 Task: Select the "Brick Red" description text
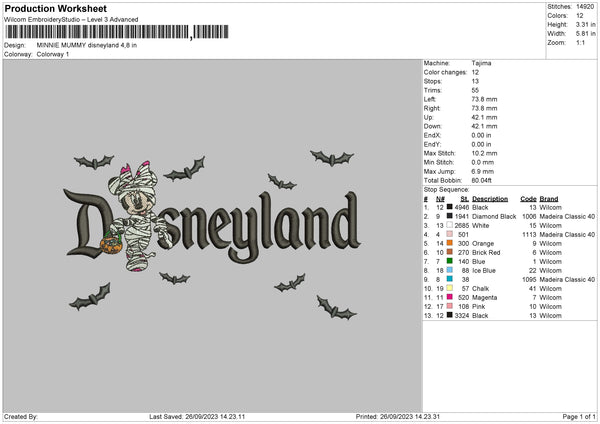pyautogui.click(x=486, y=253)
